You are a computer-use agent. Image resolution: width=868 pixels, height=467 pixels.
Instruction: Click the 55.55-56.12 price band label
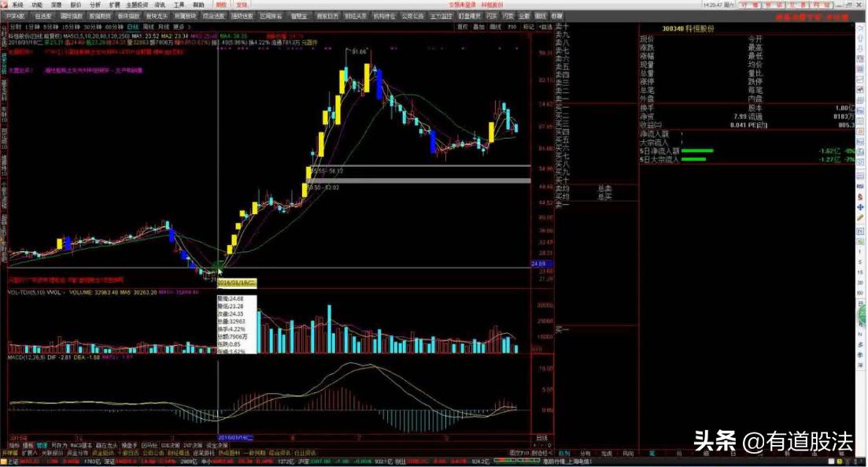click(327, 171)
